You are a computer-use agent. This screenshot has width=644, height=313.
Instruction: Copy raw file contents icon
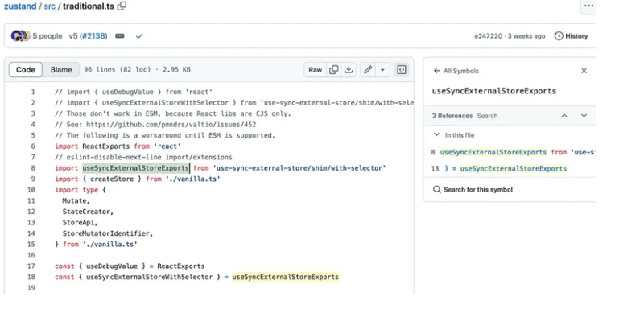coord(334,70)
